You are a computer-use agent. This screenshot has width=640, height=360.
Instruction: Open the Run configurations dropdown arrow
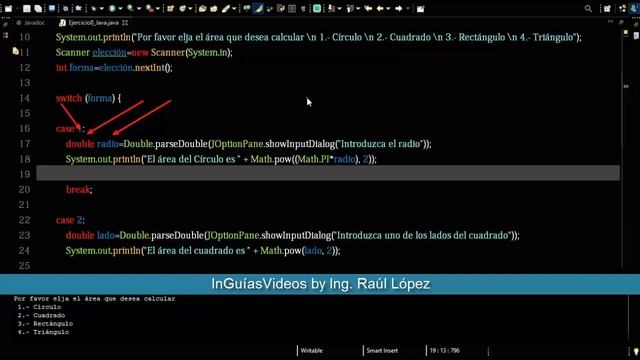point(120,8)
